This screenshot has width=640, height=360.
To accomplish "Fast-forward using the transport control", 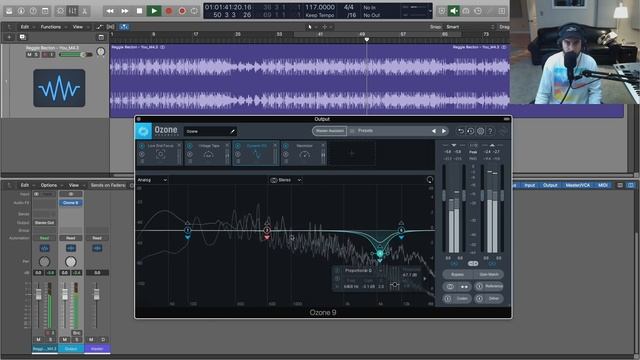I will pyautogui.click(x=124, y=11).
